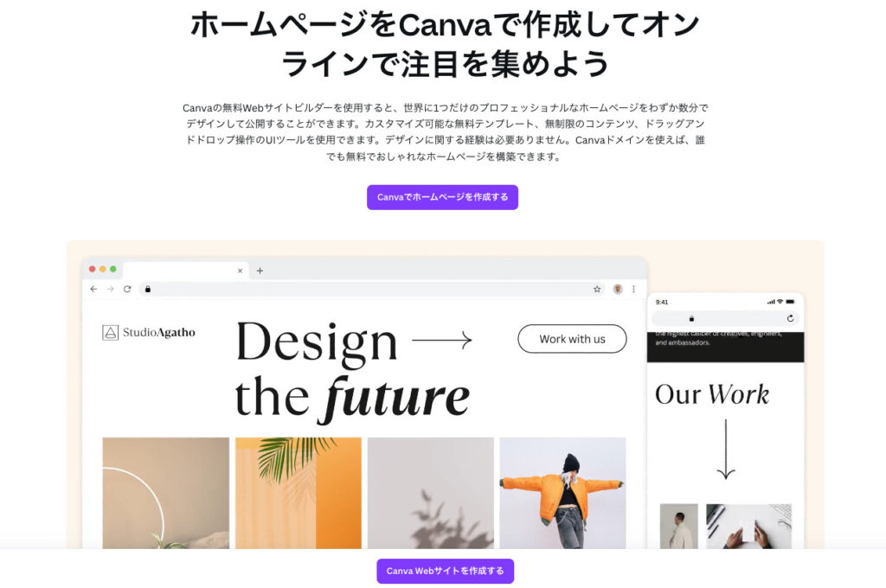The image size is (886, 588).
Task: Click the mobile mockup refresh icon
Action: (x=790, y=318)
